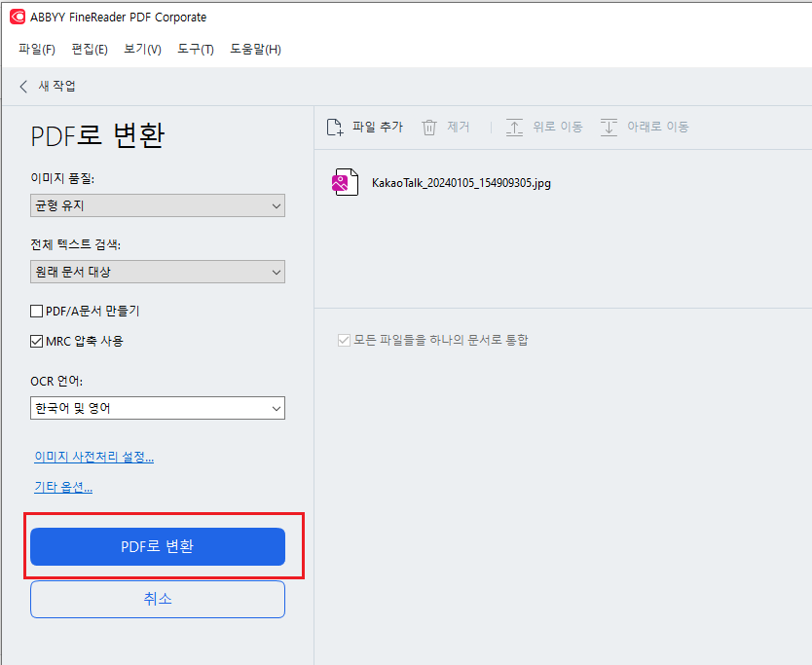Screen dimensions: 812x665
Task: Toggle 모든 파일들을 하나의 문서로 통합 checkbox
Action: click(x=344, y=340)
